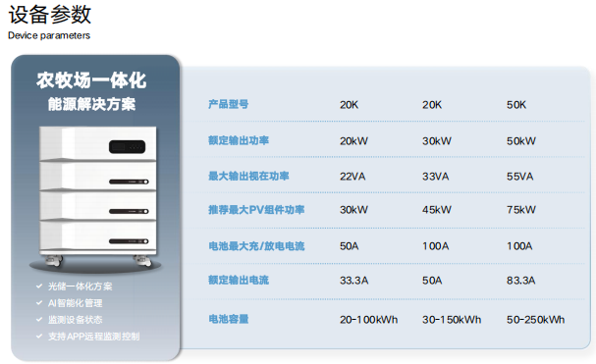Screen dimensions: 596x364
Task: Select the 22VA value
Action: tap(352, 177)
